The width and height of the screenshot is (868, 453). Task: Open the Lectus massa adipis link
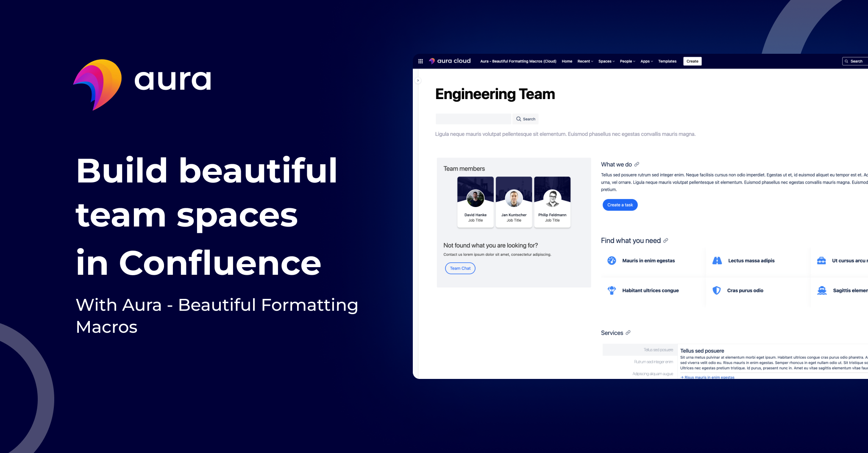click(751, 261)
